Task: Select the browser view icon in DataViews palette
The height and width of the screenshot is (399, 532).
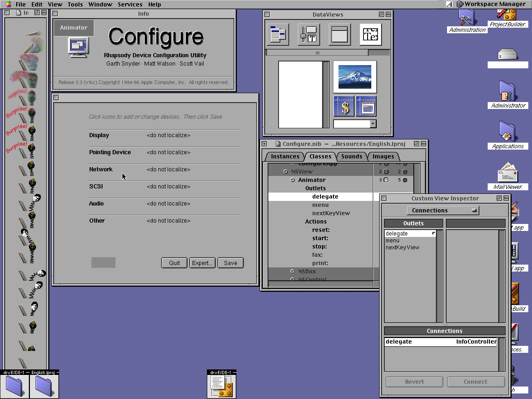Action: click(x=278, y=34)
